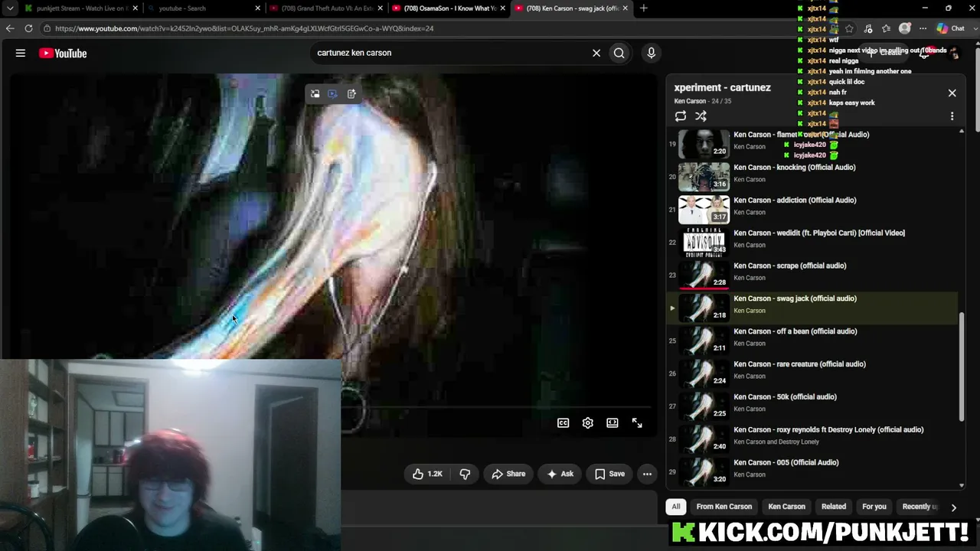This screenshot has width=980, height=551.
Task: Switch to the 'youtube - Search' tab
Action: tap(202, 8)
